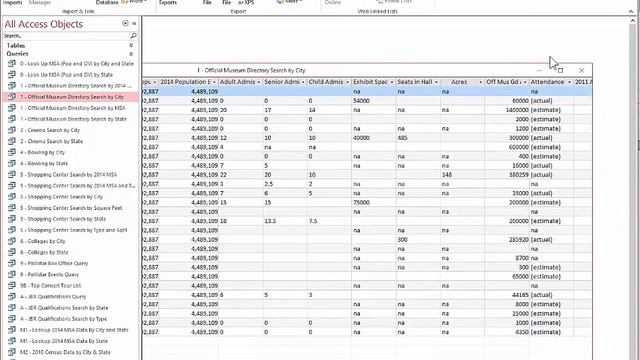This screenshot has width=640, height=360.
Task: Click the cell containing 54000
Action: tap(373, 101)
